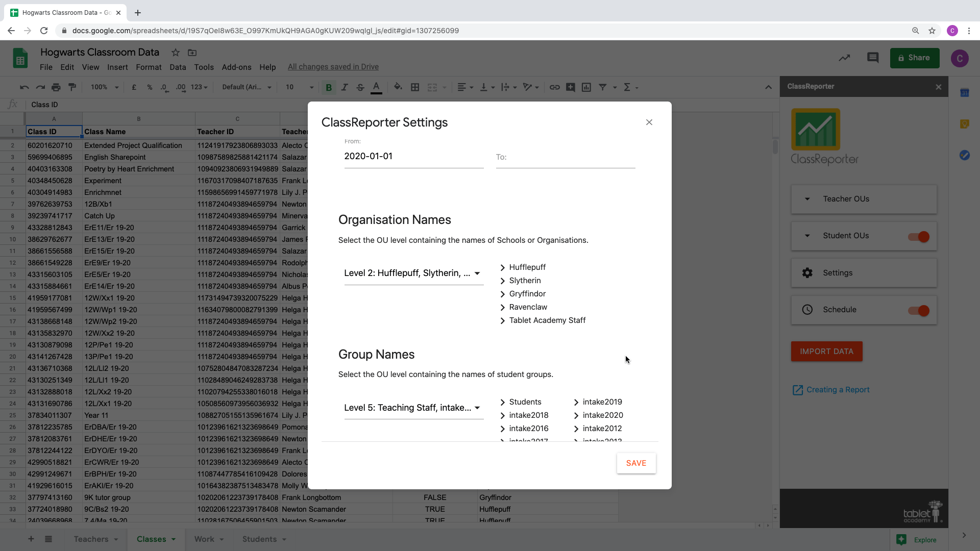The image size is (980, 551).
Task: Click the print icon in toolbar
Action: tap(56, 87)
